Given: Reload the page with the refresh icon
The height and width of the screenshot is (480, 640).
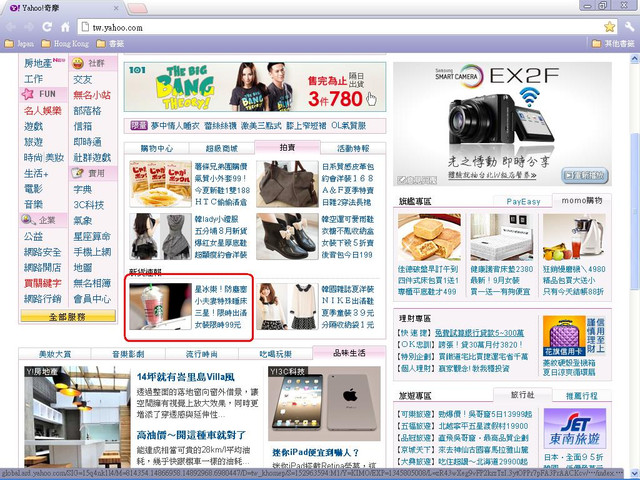Looking at the screenshot, I should (x=47, y=27).
